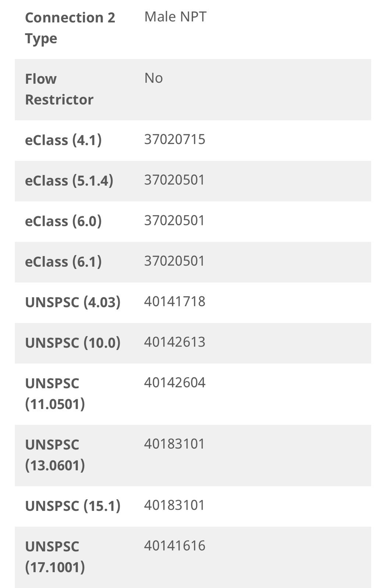
Task: Select the eClass (6.0) label
Action: coord(63,221)
